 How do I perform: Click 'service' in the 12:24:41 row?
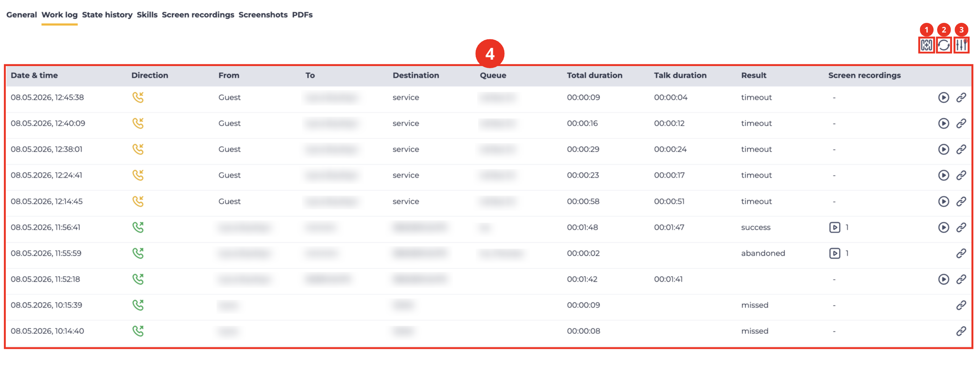[x=406, y=175]
